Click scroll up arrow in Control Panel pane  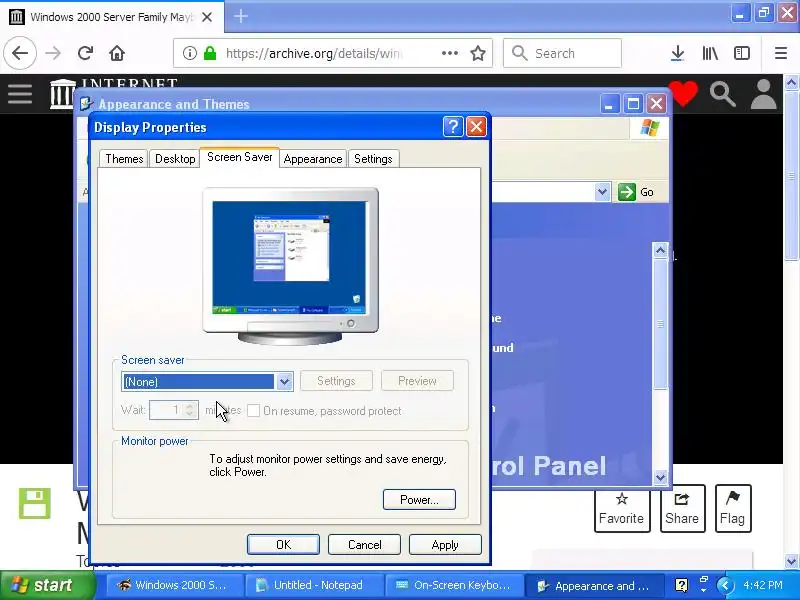[660, 250]
